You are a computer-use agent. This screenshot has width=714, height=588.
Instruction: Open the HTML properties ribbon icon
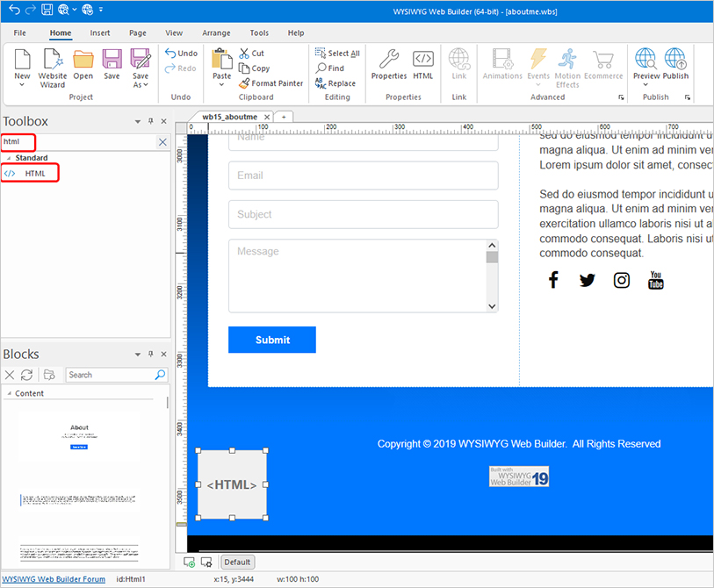423,59
